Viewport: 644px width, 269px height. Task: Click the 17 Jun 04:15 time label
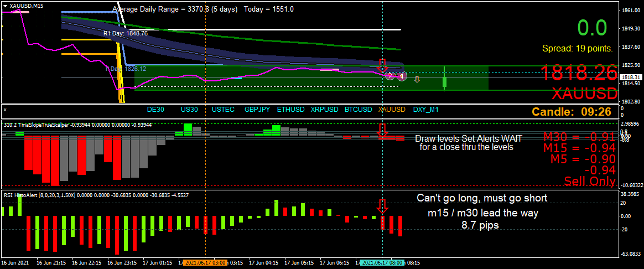coord(263,262)
